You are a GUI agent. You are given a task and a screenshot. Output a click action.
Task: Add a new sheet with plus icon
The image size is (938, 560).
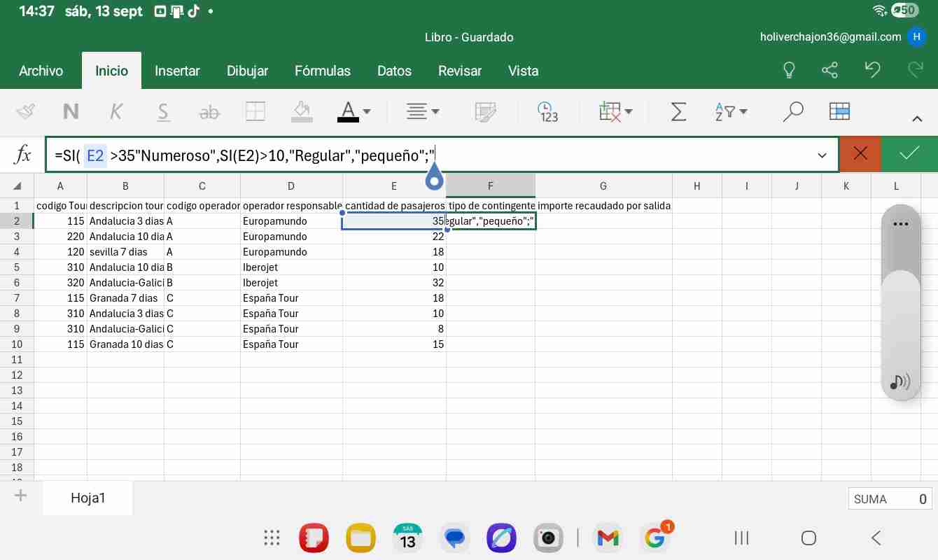pos(20,496)
